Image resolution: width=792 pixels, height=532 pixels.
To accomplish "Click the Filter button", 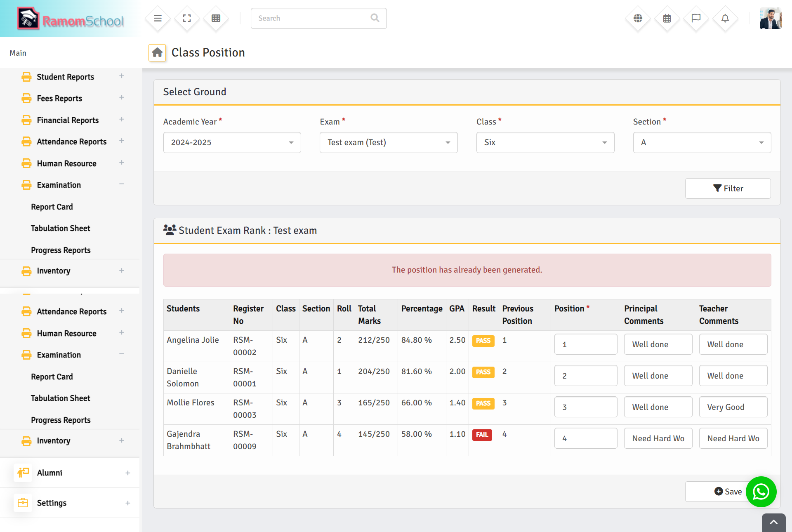I will (728, 188).
